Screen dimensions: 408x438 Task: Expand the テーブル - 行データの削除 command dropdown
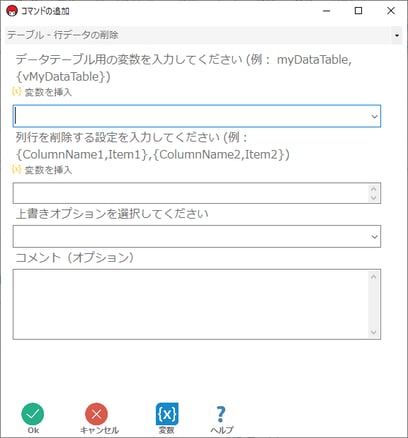click(x=397, y=35)
